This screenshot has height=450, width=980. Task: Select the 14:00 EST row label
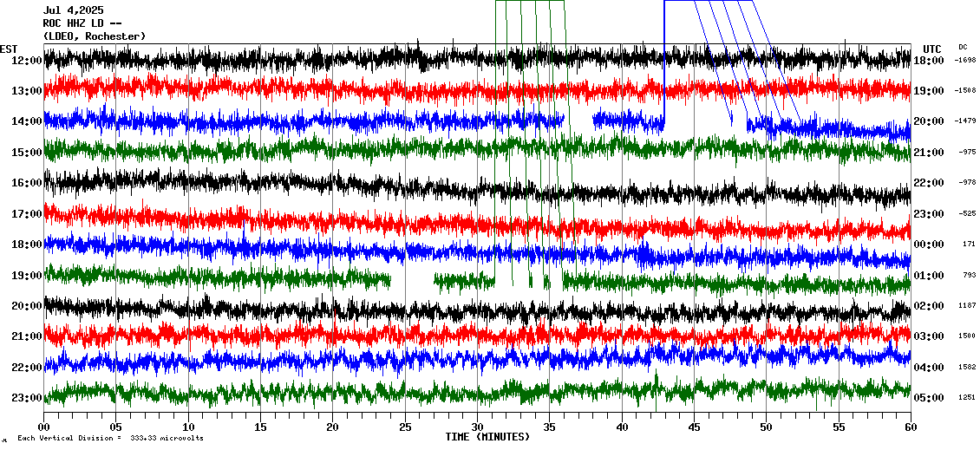tap(27, 121)
